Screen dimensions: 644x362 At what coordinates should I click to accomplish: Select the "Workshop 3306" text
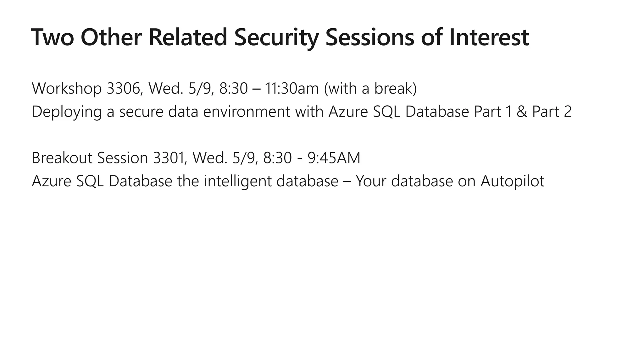86,88
